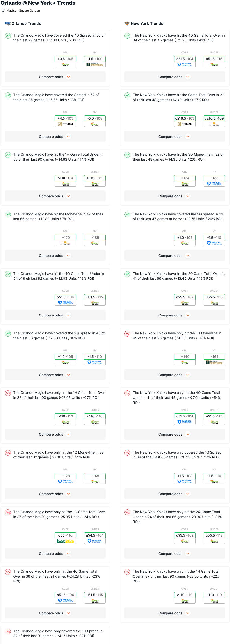Expand Compare odds for Knicks Game Total Over trend
230x644 pixels.
[175, 137]
